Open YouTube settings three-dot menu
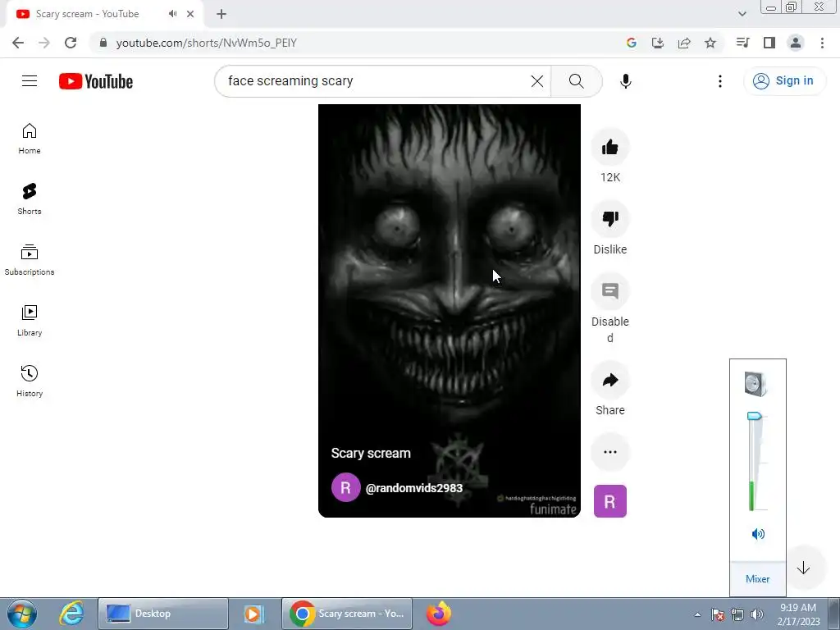The height and width of the screenshot is (630, 840). tap(720, 81)
